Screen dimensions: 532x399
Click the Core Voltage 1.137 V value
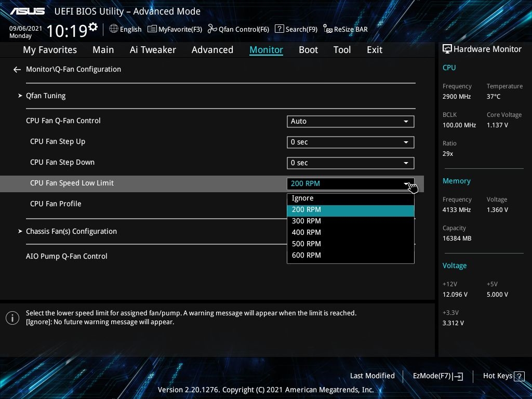pos(497,125)
